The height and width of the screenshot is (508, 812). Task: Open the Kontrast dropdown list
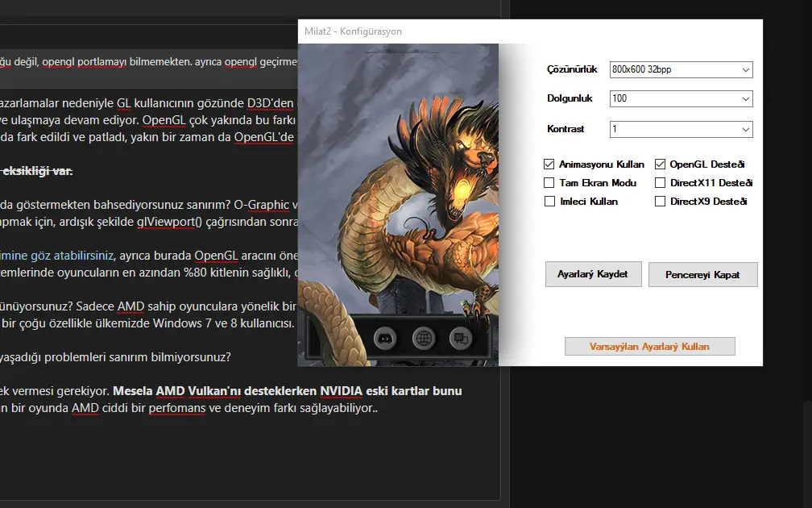coord(681,129)
